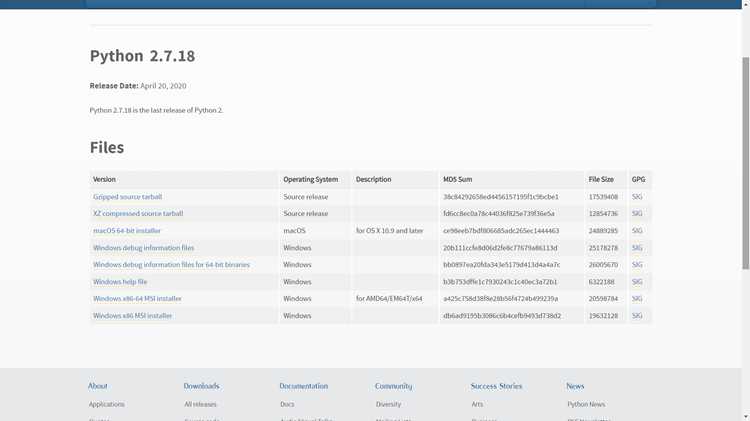Download the Windows x86 MSI installer
The width and height of the screenshot is (750, 421).
point(132,316)
